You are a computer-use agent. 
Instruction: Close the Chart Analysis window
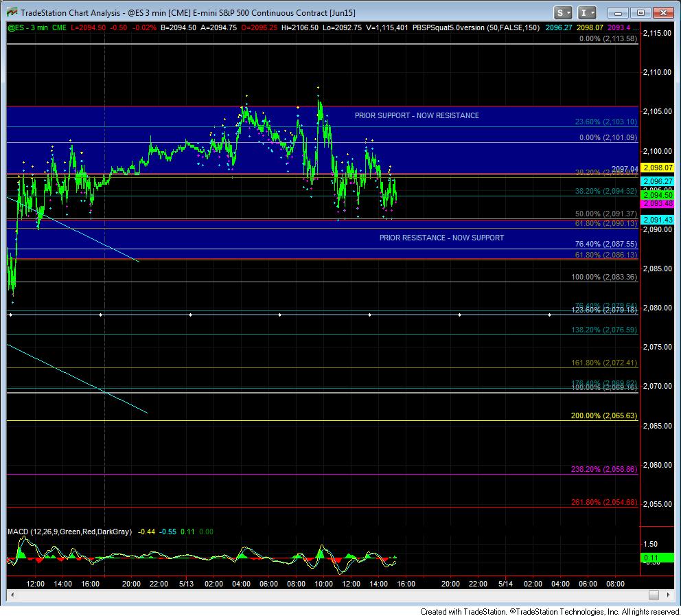tap(663, 13)
